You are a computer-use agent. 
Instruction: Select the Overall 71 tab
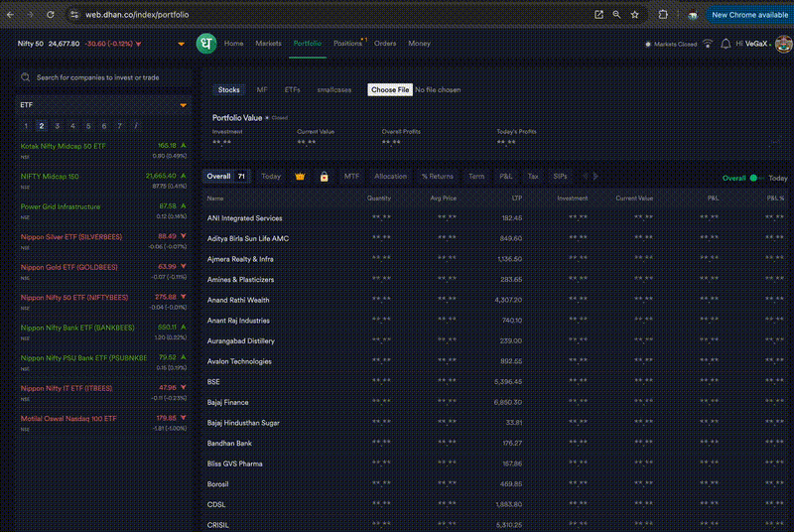226,177
